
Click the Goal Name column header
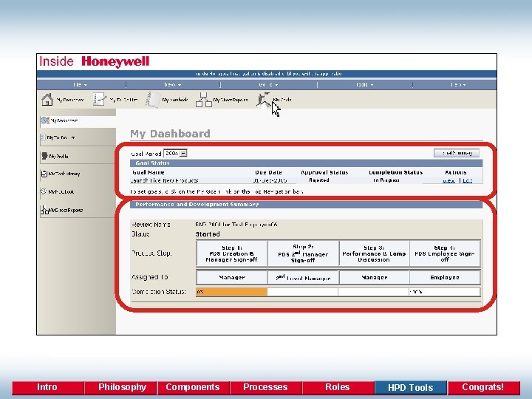tap(149, 172)
